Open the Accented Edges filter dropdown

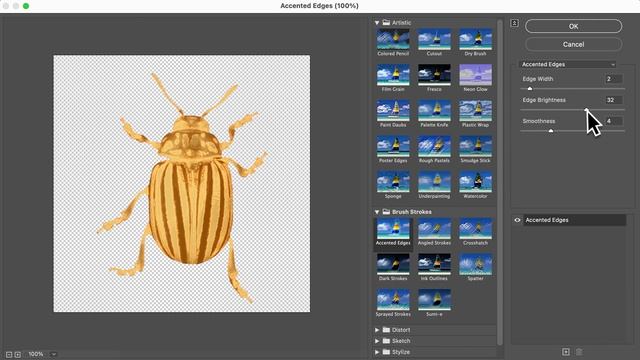tap(568, 64)
